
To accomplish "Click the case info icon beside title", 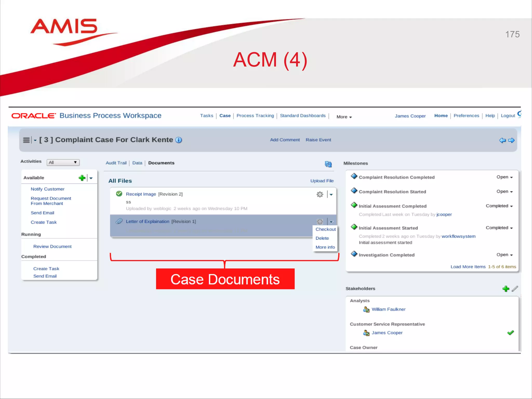I will pos(179,140).
